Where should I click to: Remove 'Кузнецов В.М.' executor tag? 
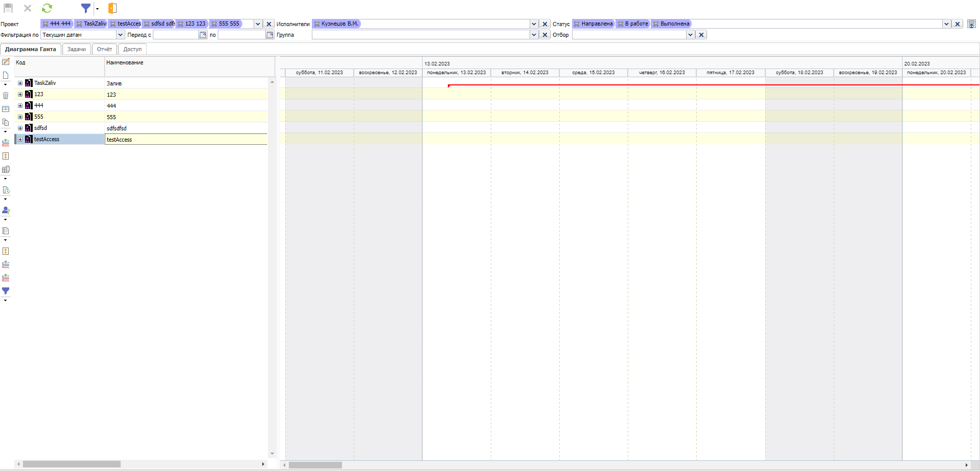pyautogui.click(x=317, y=24)
